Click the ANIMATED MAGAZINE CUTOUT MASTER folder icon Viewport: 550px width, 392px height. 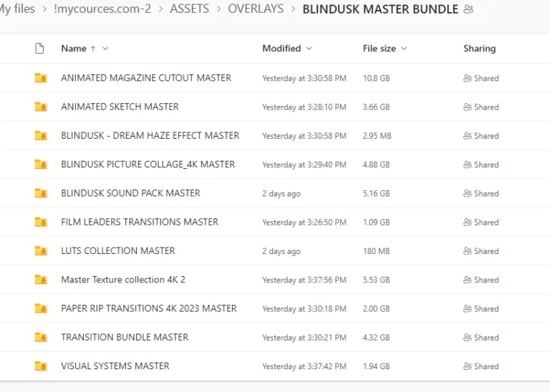[x=41, y=78]
